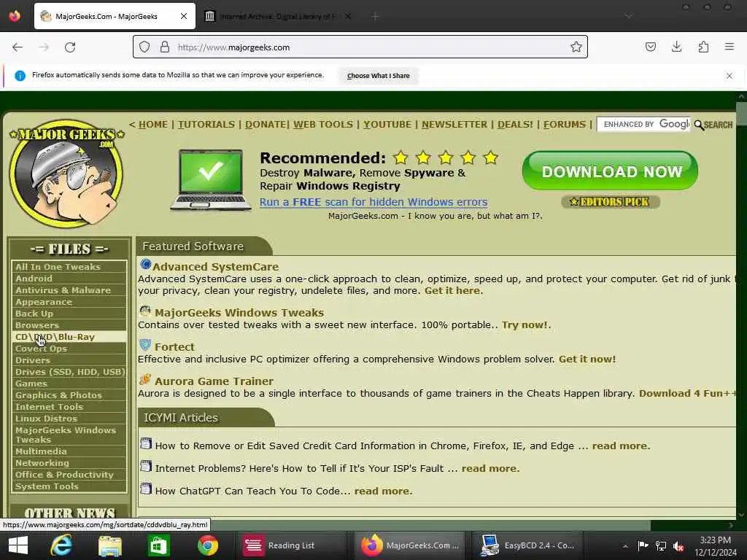The width and height of the screenshot is (747, 560).
Task: Click the MajorGeeks Windows Tweaks small icon
Action: (145, 311)
